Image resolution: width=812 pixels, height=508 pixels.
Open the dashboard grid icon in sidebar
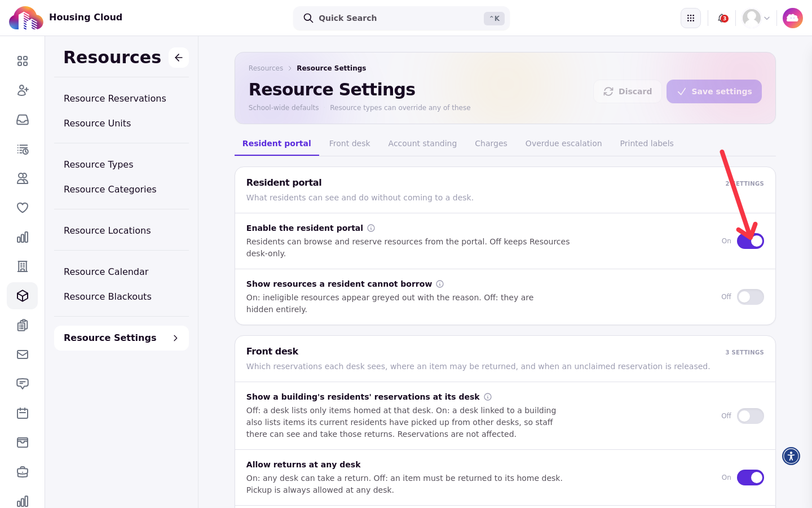[23, 61]
